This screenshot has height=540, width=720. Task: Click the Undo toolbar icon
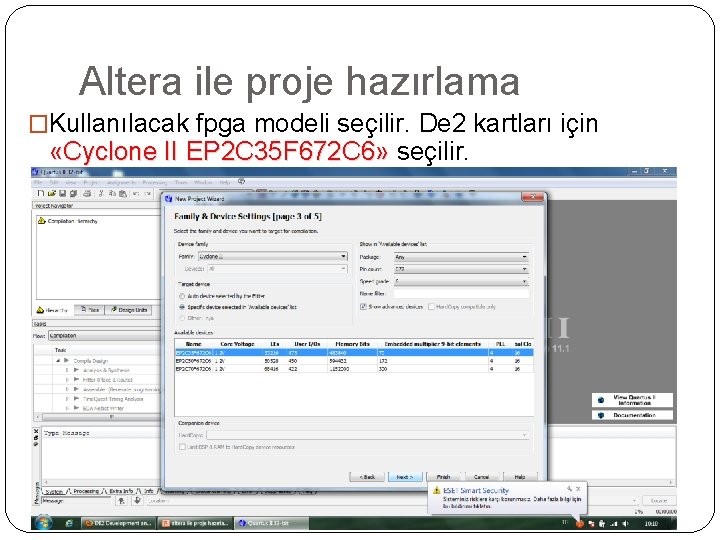(136, 193)
